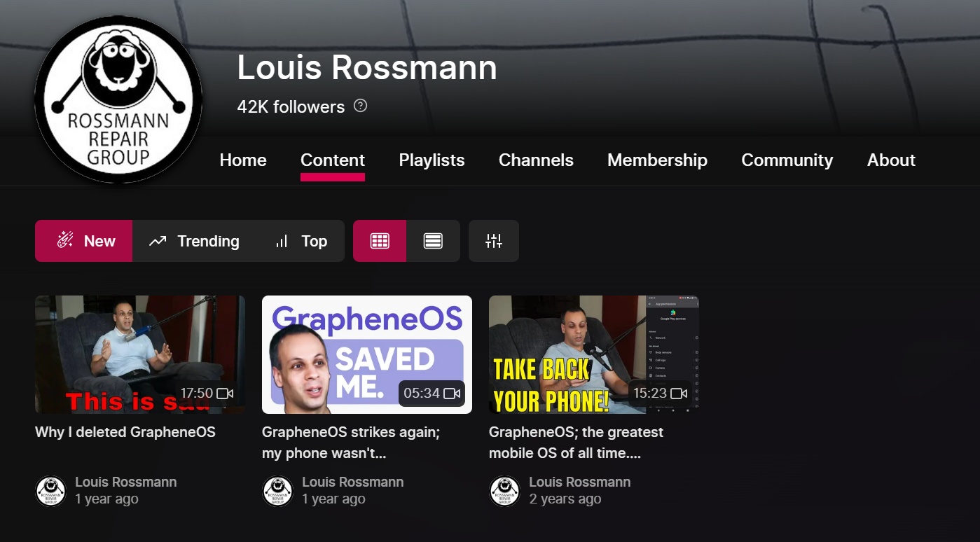Switch to list view layout

pyautogui.click(x=433, y=241)
